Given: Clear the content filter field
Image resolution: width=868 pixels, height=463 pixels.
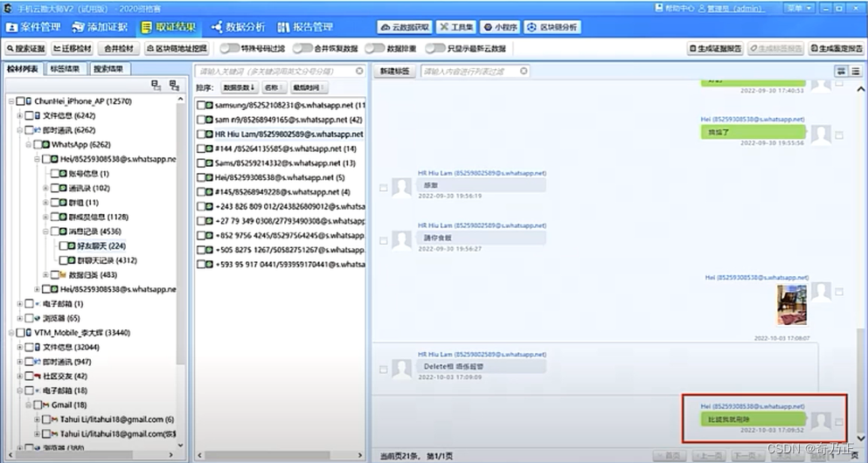Looking at the screenshot, I should pos(524,72).
